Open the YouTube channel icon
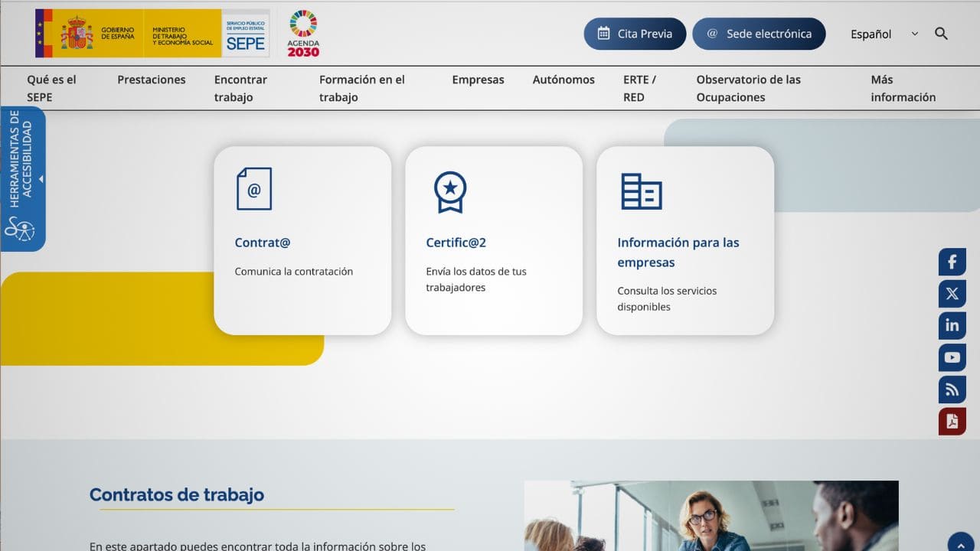 (952, 357)
